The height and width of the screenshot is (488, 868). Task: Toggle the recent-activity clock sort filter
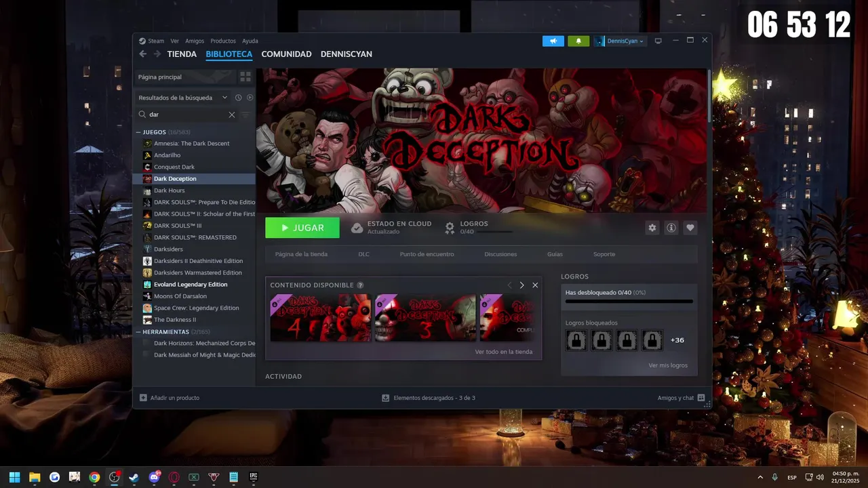click(x=239, y=98)
